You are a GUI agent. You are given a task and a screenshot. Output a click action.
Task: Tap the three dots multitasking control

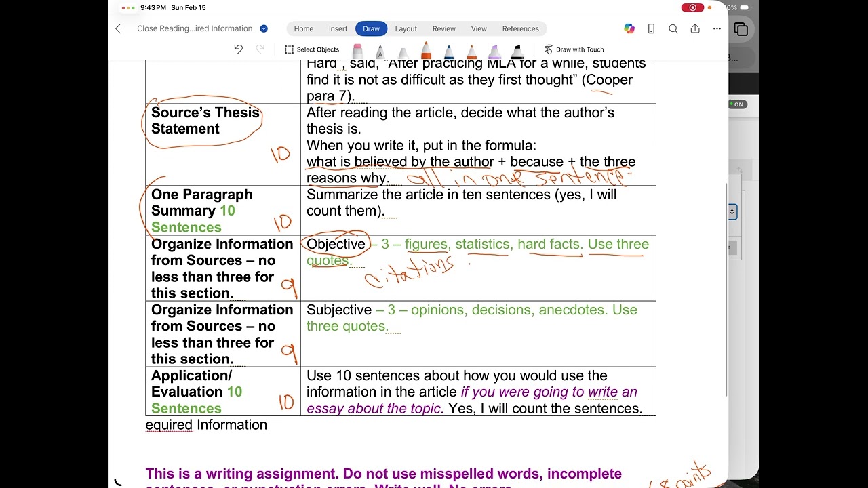click(x=128, y=8)
